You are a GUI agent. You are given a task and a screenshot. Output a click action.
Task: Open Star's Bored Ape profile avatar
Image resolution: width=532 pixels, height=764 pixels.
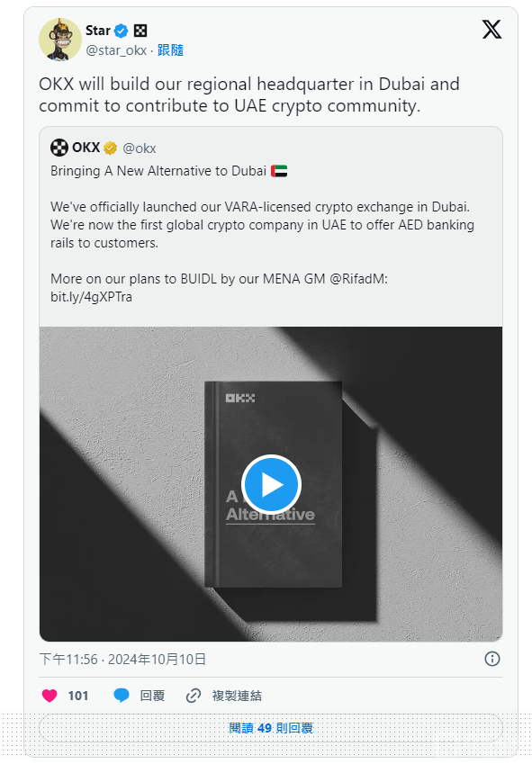click(x=60, y=40)
